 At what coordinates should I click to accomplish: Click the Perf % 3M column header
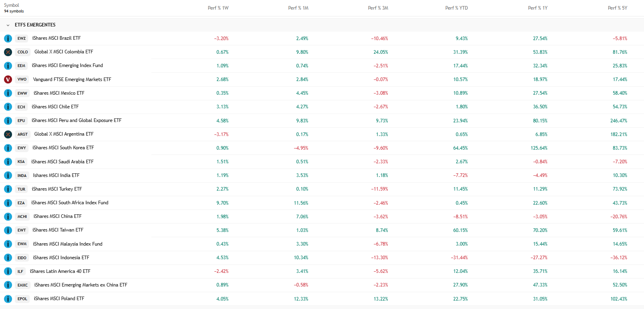[x=378, y=8]
